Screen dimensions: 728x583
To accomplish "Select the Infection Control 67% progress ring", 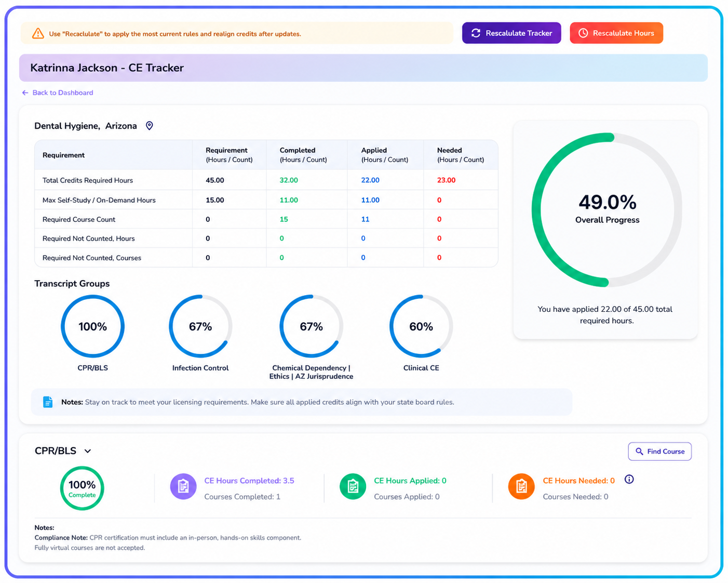I will click(x=200, y=326).
